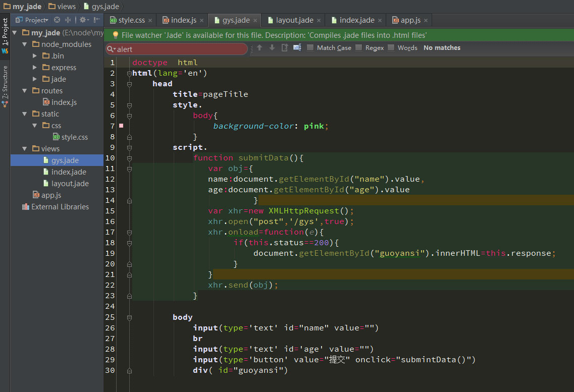Close the style.css tab

point(150,21)
